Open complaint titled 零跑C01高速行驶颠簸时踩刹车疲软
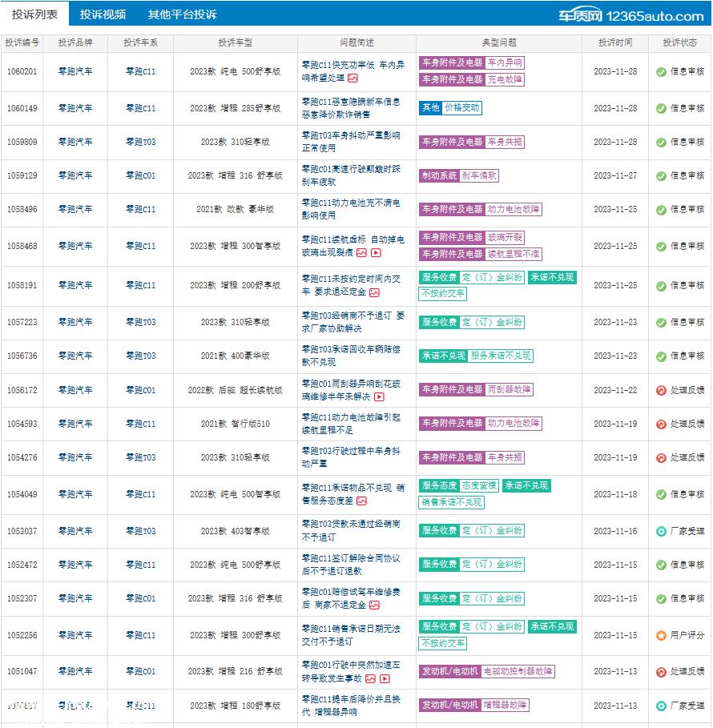This screenshot has height=728, width=713. [351, 175]
